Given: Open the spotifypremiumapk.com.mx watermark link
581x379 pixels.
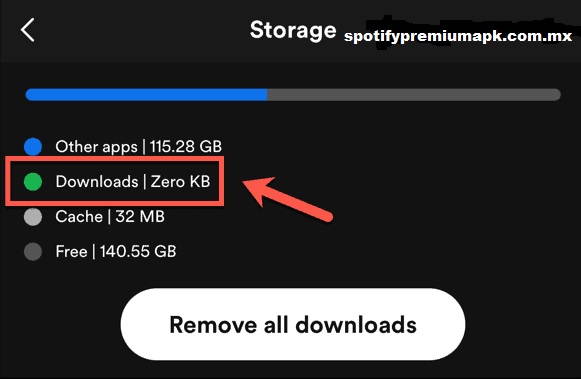Looking at the screenshot, I should click(458, 36).
